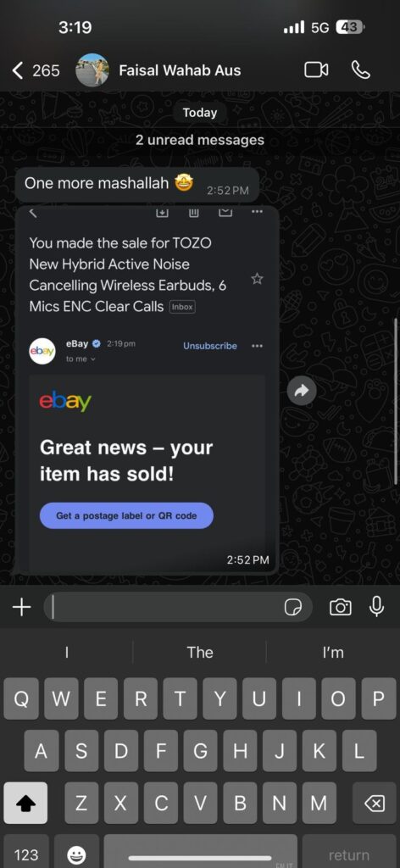Open Faisal Wahab Aus profile picture

point(92,70)
